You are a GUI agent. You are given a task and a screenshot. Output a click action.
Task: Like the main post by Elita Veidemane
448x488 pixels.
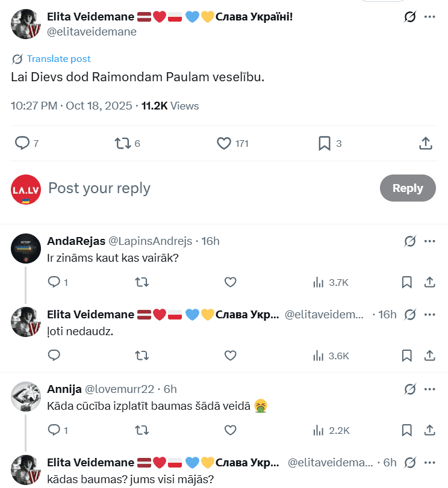tap(224, 143)
